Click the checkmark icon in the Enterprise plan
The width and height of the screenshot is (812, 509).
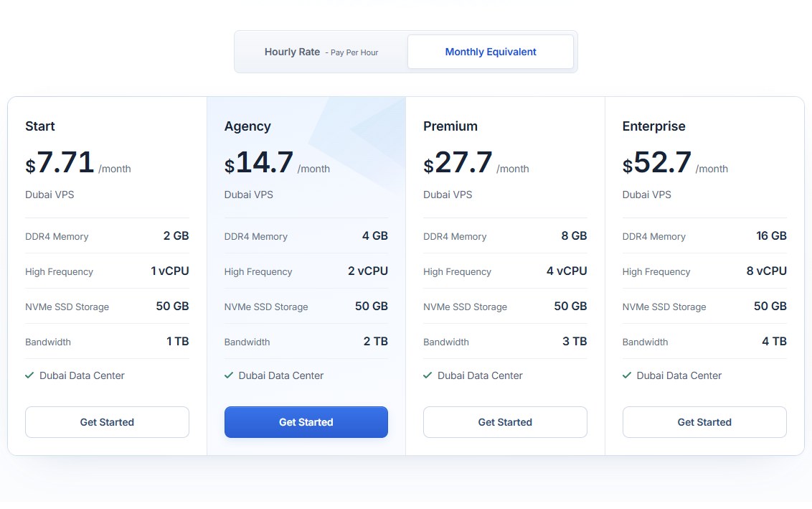[627, 375]
